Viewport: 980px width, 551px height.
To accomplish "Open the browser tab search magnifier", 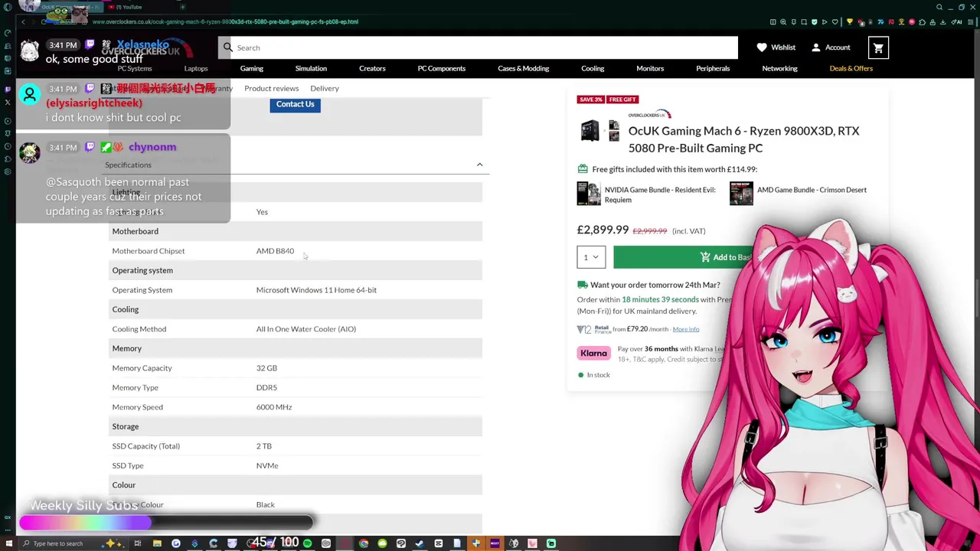I will pos(939,7).
